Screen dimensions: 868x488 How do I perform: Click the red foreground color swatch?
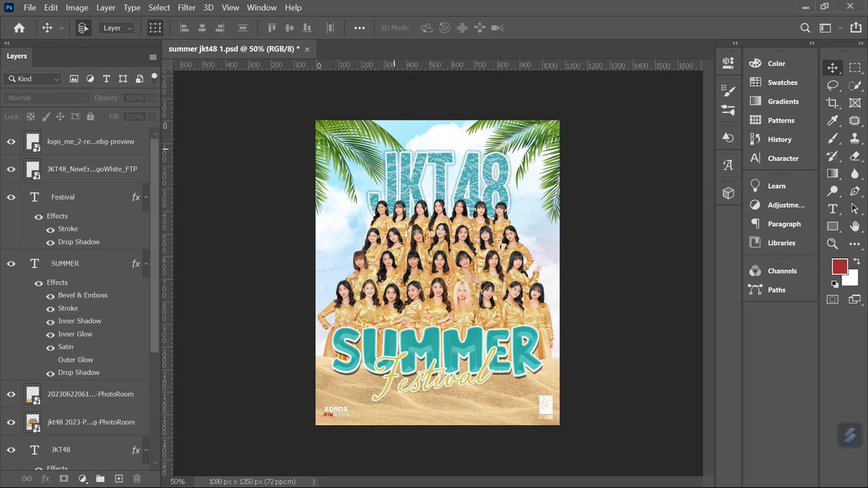tap(839, 267)
